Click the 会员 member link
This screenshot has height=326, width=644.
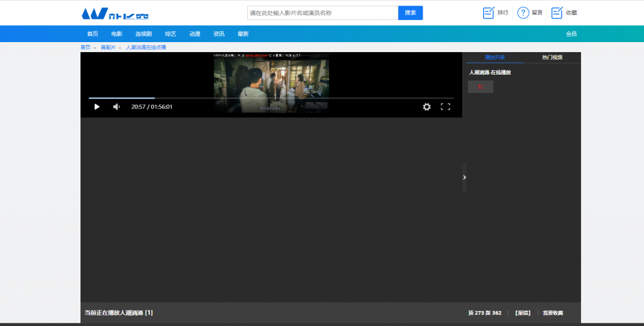tap(571, 34)
